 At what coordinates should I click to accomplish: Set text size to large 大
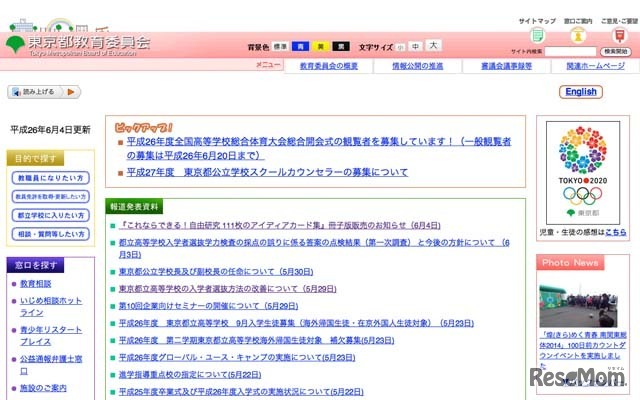tap(433, 45)
